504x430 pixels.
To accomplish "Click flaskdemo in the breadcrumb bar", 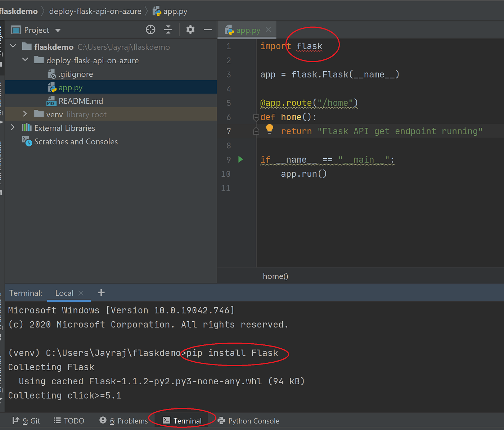I will tap(19, 11).
